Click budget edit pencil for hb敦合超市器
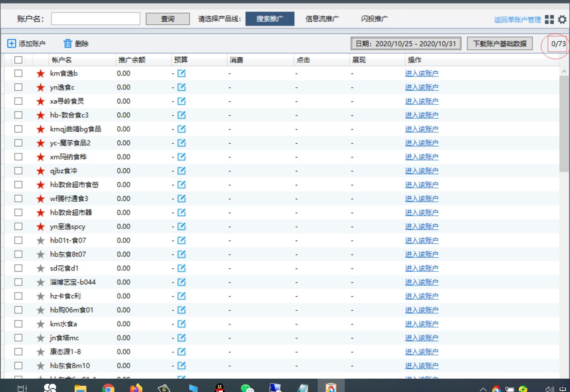The width and height of the screenshot is (570, 392). tap(181, 213)
